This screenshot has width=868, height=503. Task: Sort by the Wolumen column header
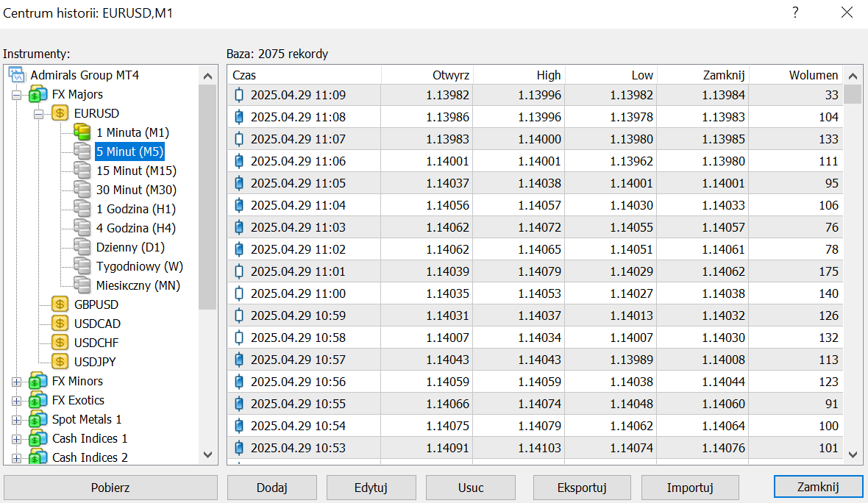pos(796,75)
